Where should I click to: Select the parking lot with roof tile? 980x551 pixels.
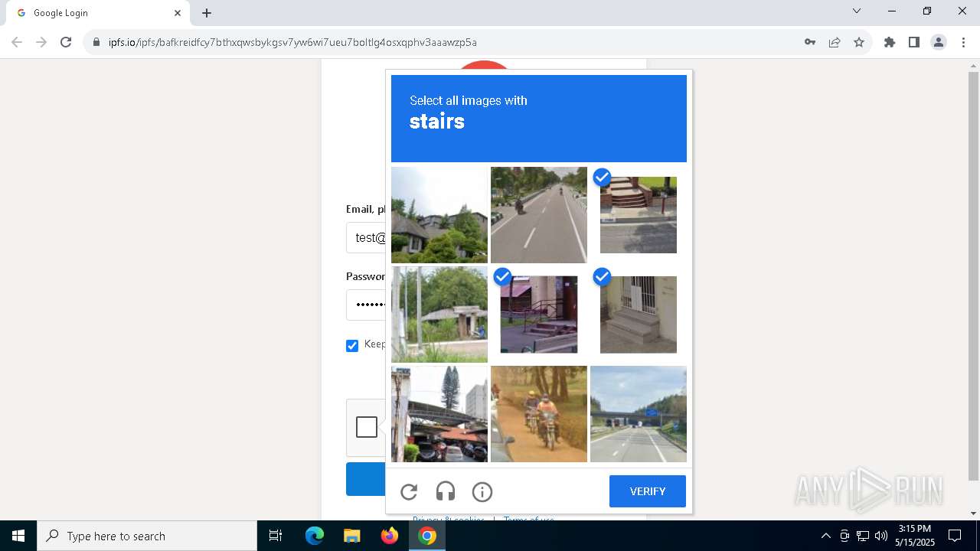439,414
